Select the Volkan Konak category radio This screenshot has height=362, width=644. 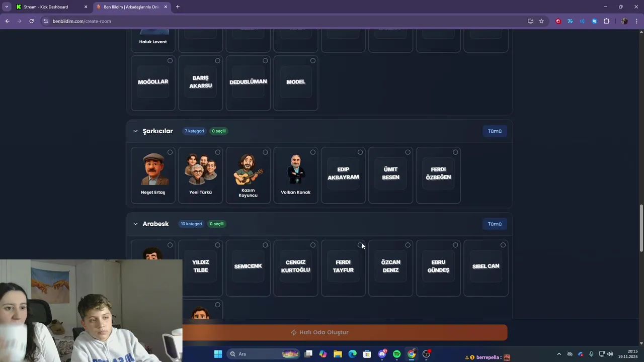tap(312, 152)
